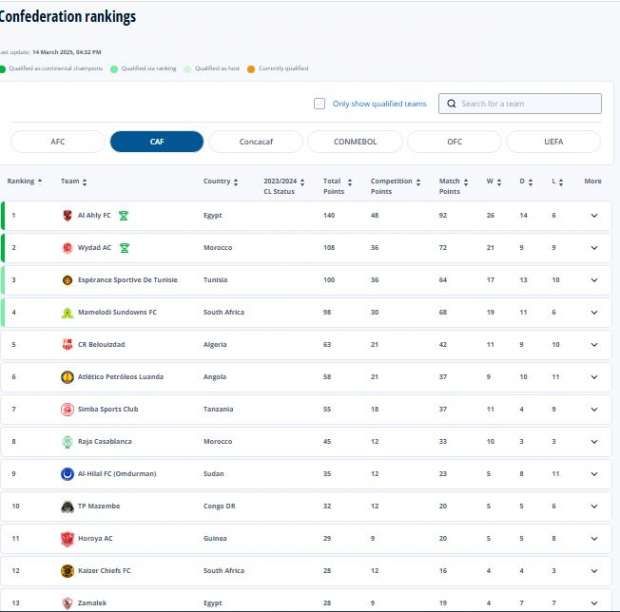The height and width of the screenshot is (612, 620).
Task: Click the Simba Sports Club crest
Action: (68, 409)
